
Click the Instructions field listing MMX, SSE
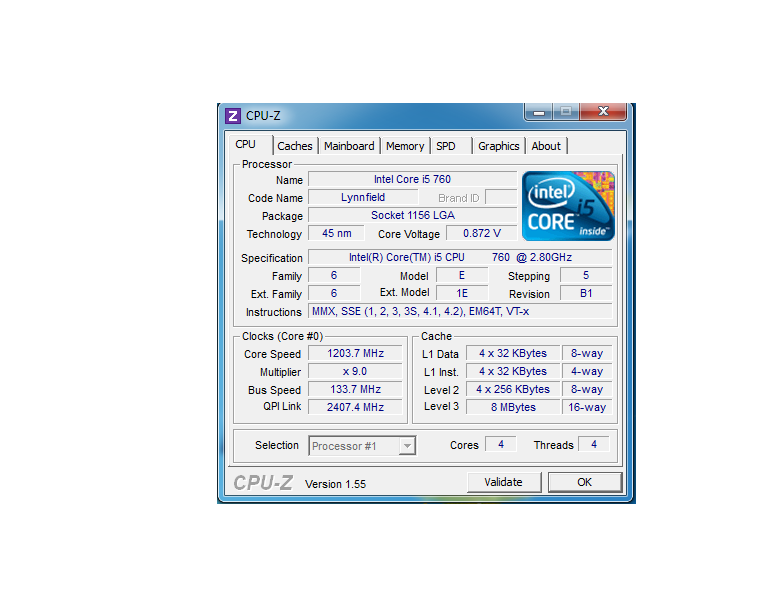click(x=460, y=311)
